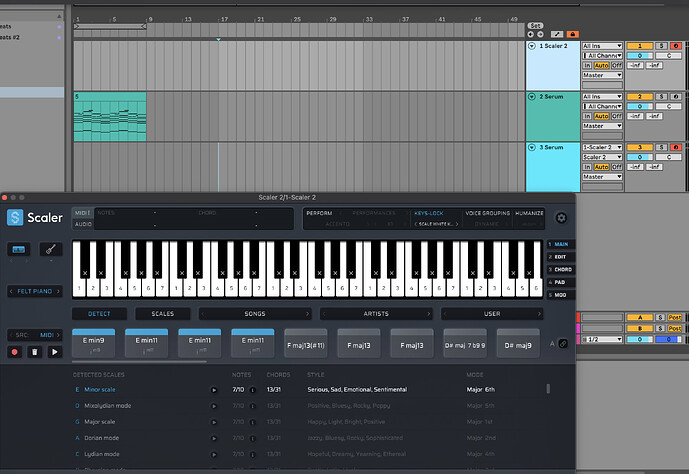
Task: Select previous instrument before Felt Piano
Action: (x=11, y=291)
